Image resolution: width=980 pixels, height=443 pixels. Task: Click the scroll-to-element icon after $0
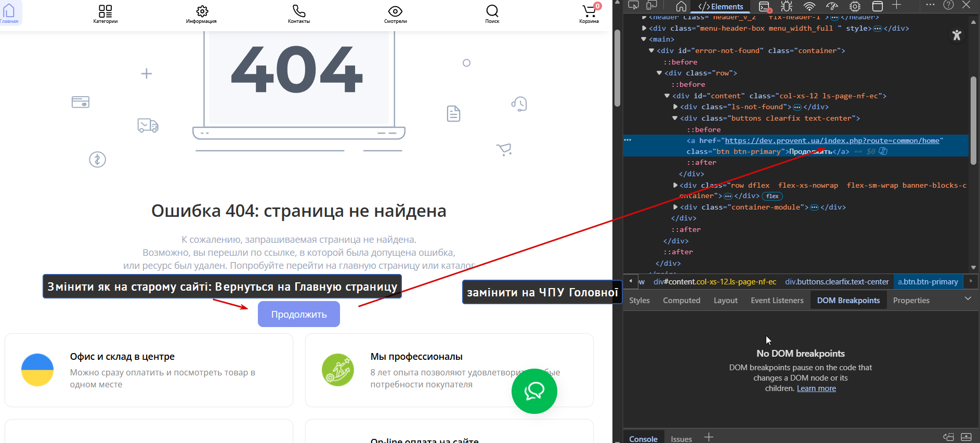click(x=883, y=151)
